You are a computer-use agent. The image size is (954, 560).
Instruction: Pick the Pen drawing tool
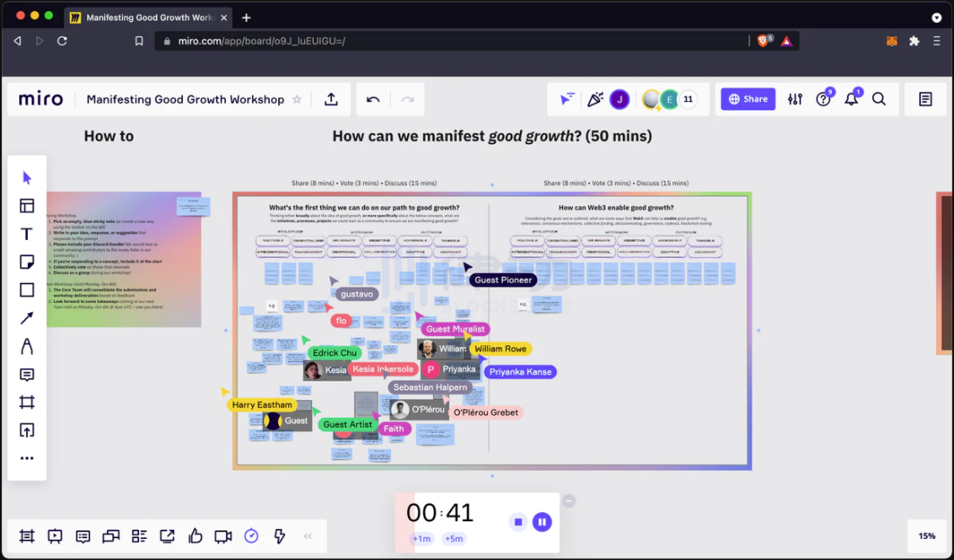tap(27, 346)
